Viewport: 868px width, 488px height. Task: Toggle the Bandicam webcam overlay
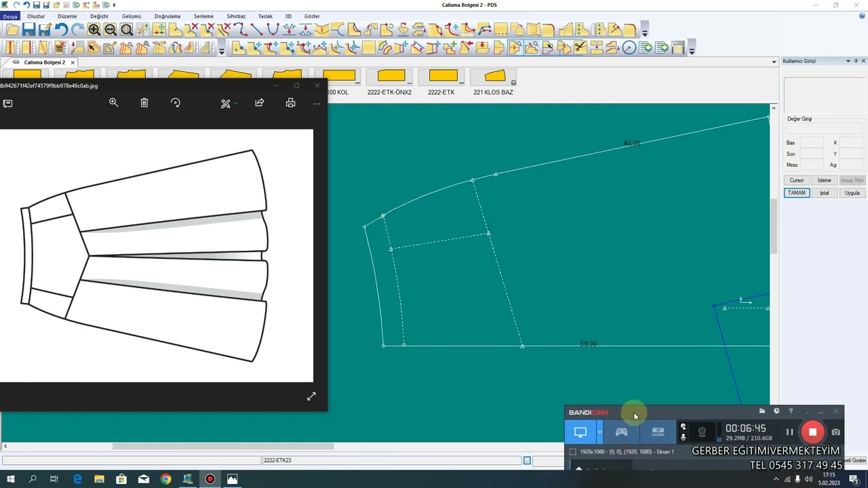click(x=702, y=432)
